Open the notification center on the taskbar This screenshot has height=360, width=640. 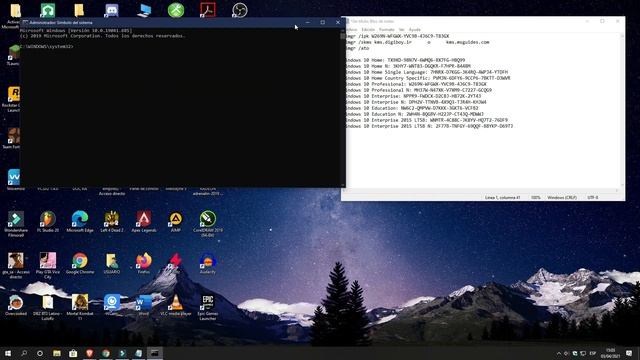pyautogui.click(x=629, y=353)
